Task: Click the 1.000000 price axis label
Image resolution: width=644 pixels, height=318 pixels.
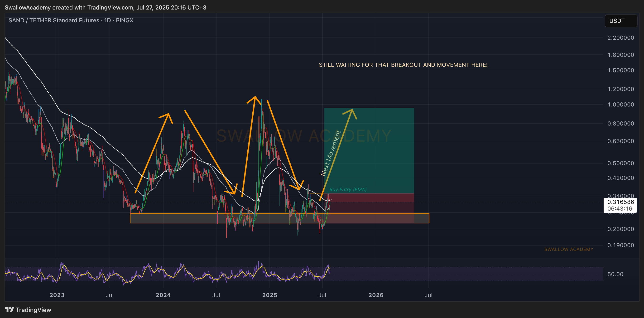Action: tap(621, 105)
